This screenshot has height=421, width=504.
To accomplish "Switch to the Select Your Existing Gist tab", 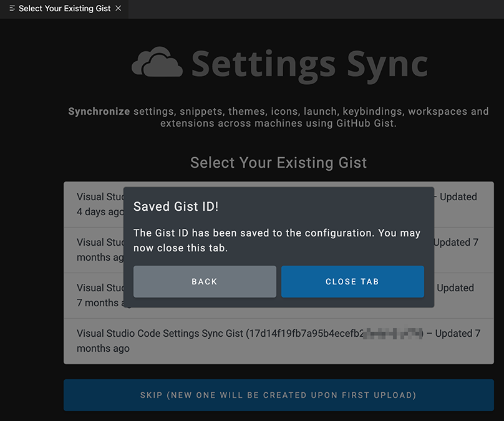I will pos(65,9).
